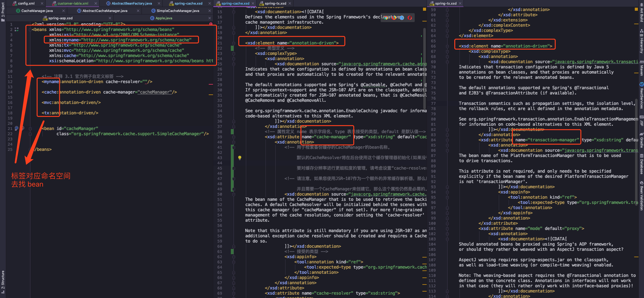Open the Structure tool window
Viewport: 644px width, 298px height.
[x=3, y=282]
